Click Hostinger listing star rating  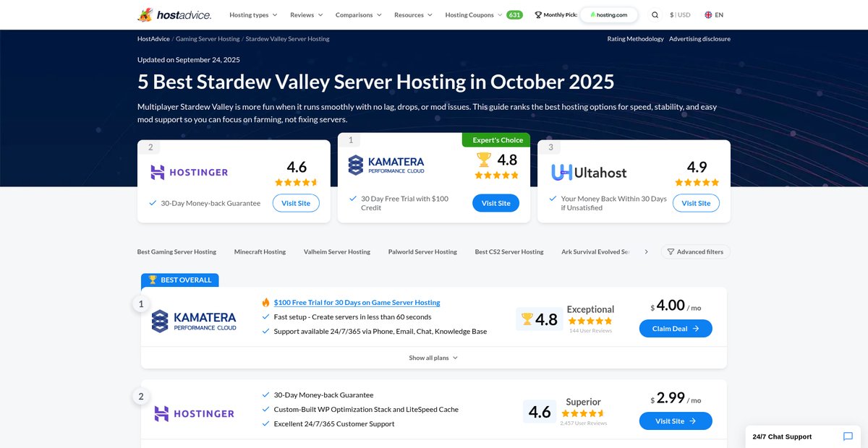pos(583,413)
